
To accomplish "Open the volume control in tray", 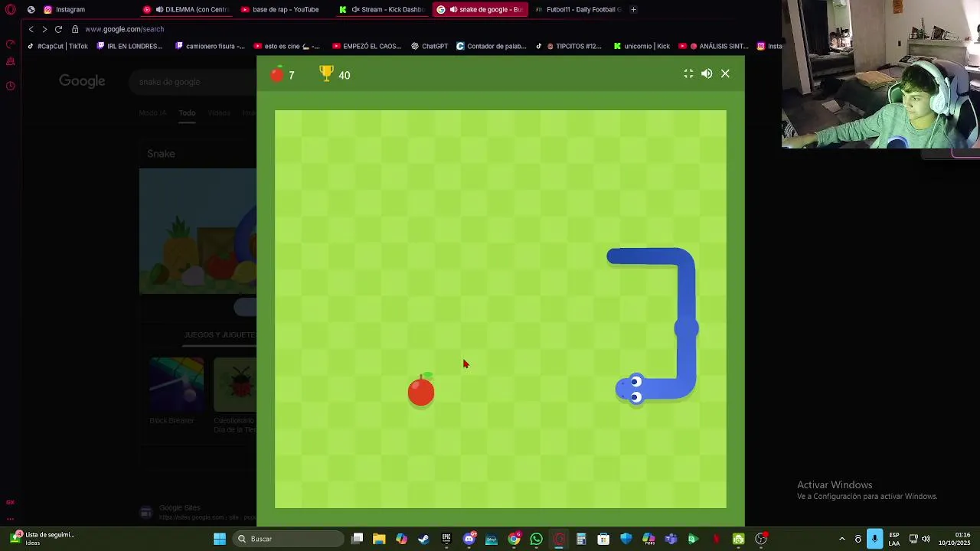I will [x=926, y=539].
